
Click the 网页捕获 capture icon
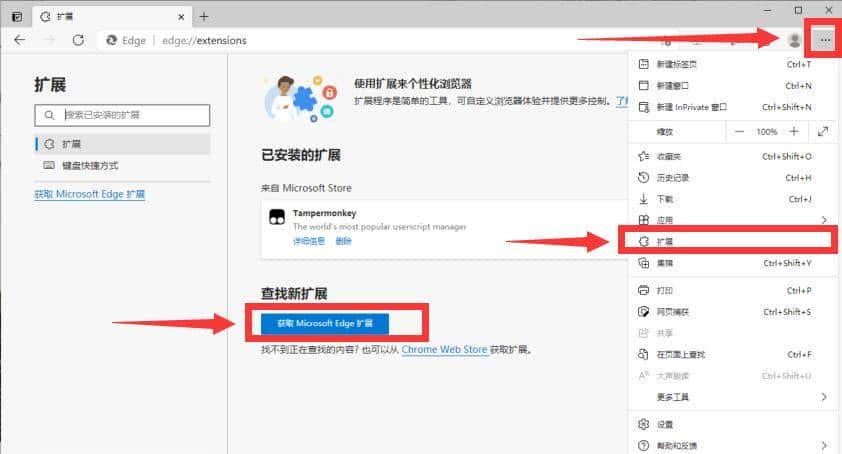coord(643,312)
